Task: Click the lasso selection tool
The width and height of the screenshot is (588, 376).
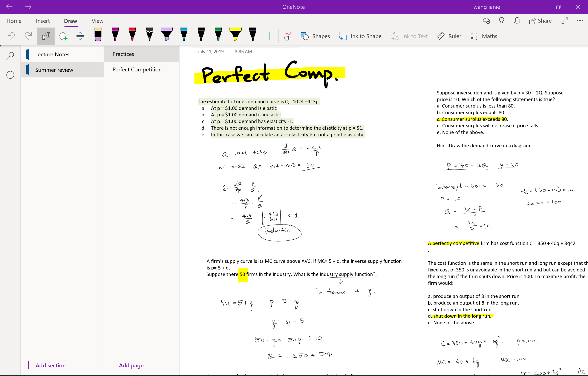Action: point(63,36)
